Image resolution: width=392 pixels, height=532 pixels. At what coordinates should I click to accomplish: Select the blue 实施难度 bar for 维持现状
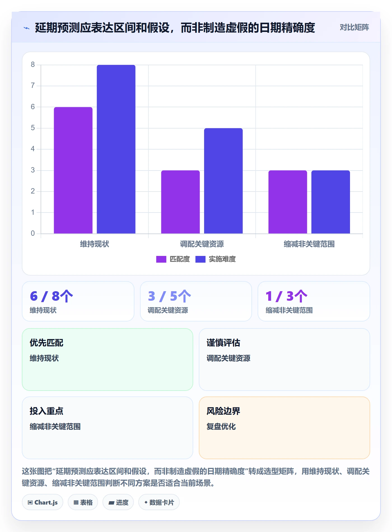click(x=116, y=149)
